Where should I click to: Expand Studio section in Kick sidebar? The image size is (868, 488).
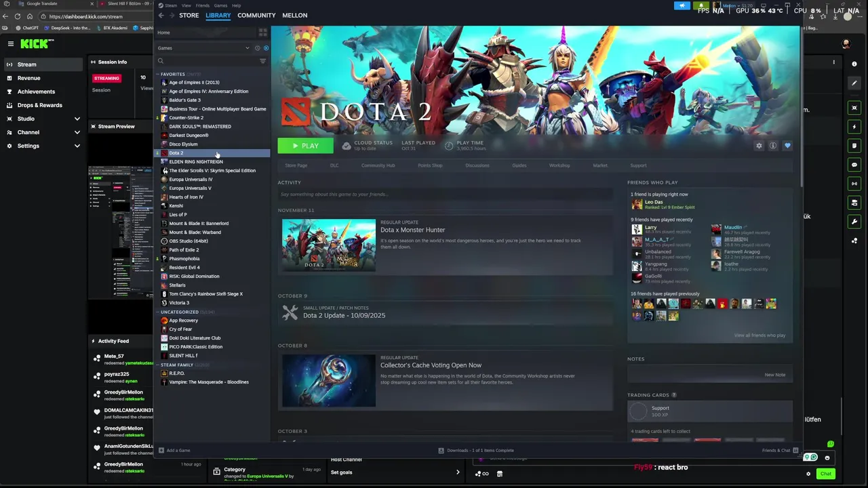coord(77,119)
